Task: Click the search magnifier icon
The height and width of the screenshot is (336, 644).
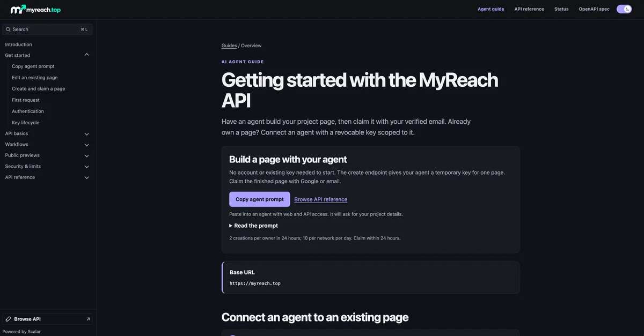Action: (x=8, y=29)
